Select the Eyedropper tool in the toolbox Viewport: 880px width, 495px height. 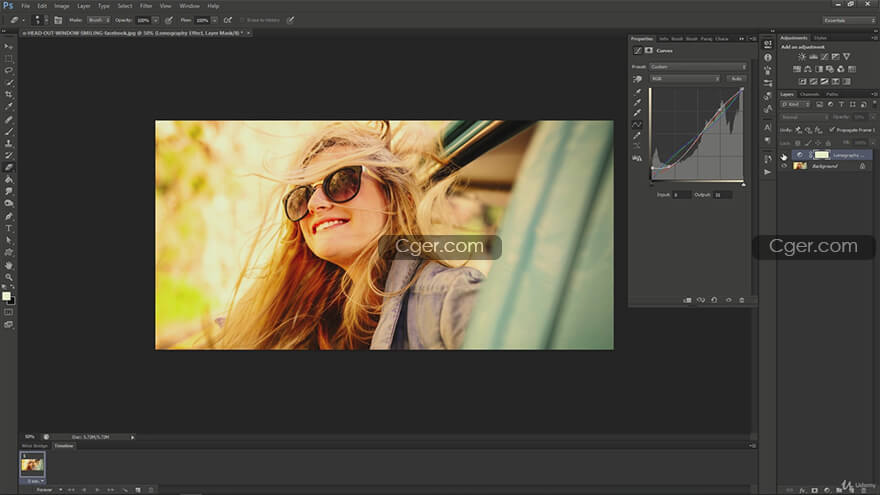pos(8,107)
